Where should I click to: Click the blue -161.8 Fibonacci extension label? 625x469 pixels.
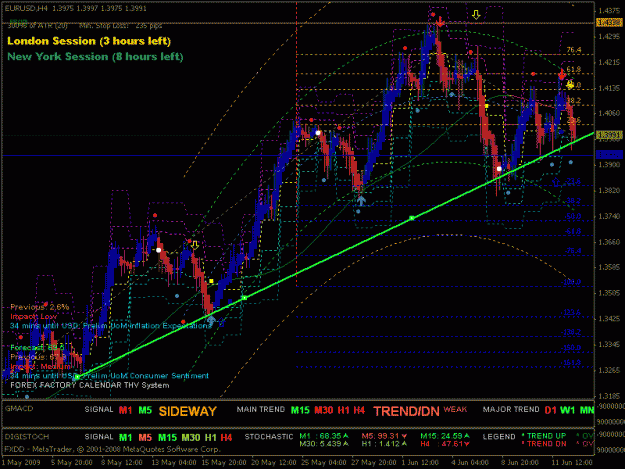571,363
